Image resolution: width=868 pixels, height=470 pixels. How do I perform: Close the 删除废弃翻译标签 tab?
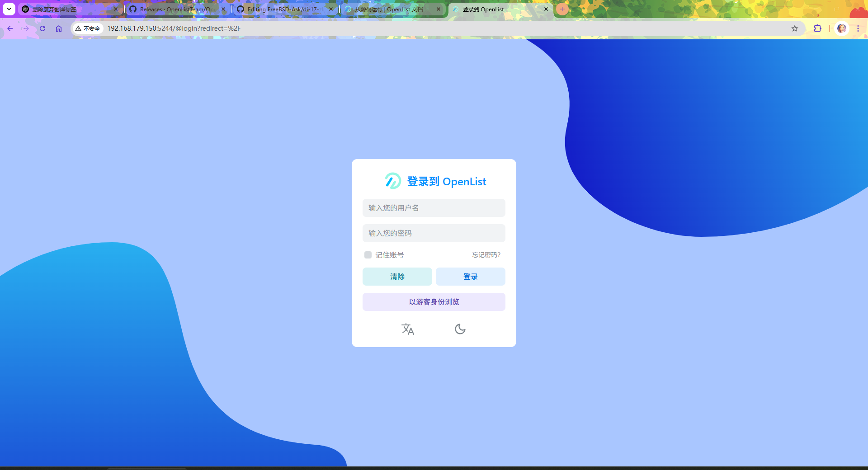pos(116,9)
